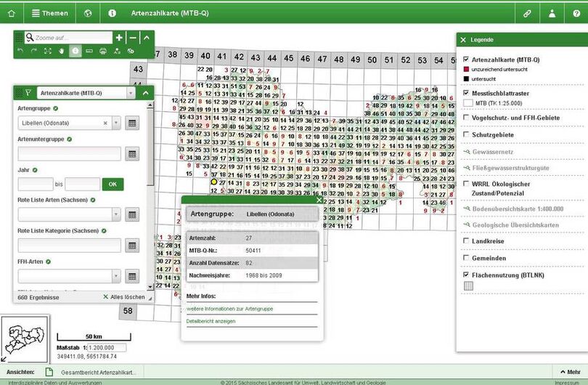The width and height of the screenshot is (588, 385).
Task: Open the link share icon in header
Action: click(528, 13)
